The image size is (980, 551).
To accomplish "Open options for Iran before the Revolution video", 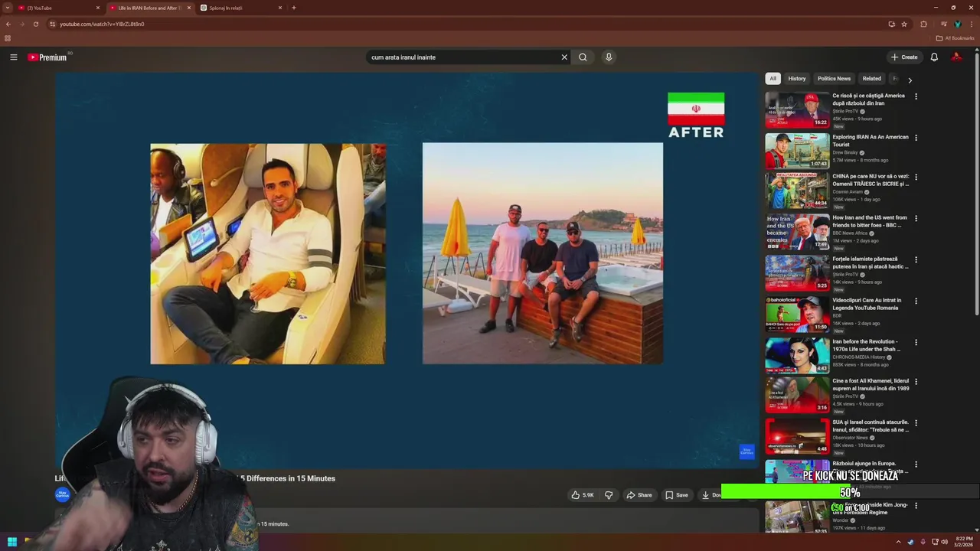I will [x=916, y=342].
